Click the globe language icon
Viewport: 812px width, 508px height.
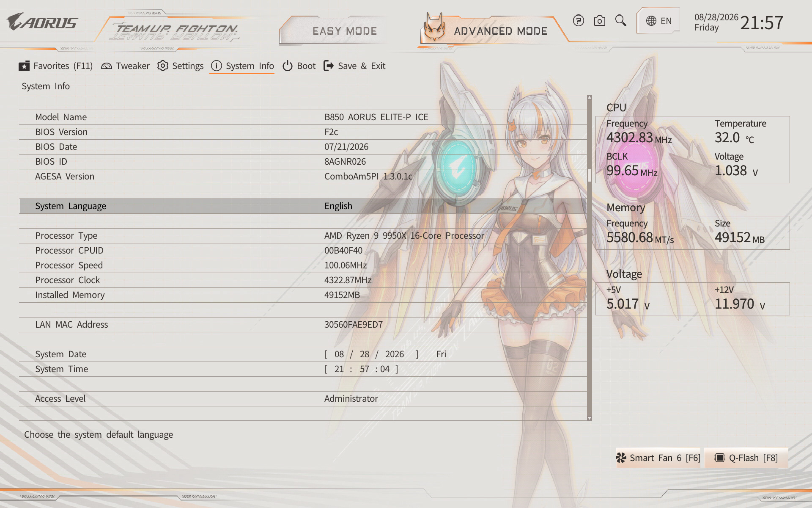651,21
